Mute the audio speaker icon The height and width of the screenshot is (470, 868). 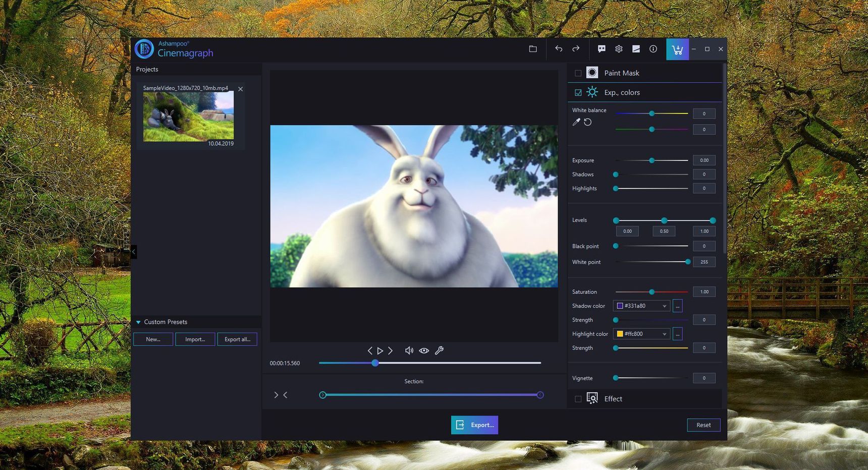point(409,350)
